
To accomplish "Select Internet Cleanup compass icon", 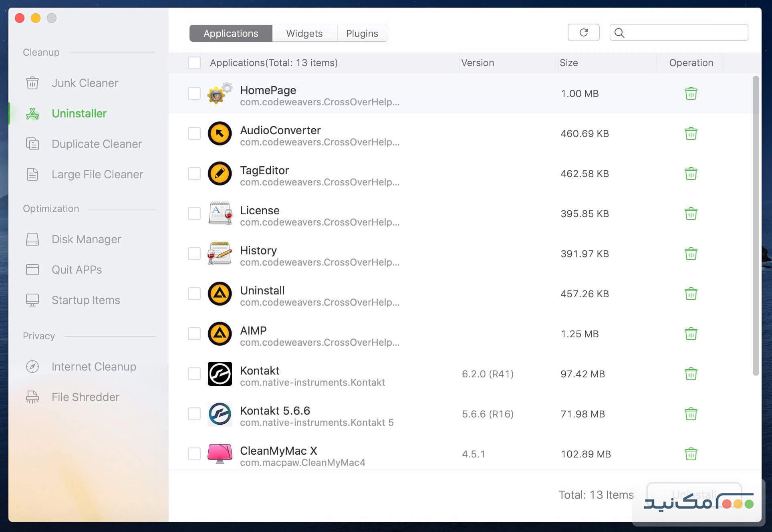I will pos(32,367).
